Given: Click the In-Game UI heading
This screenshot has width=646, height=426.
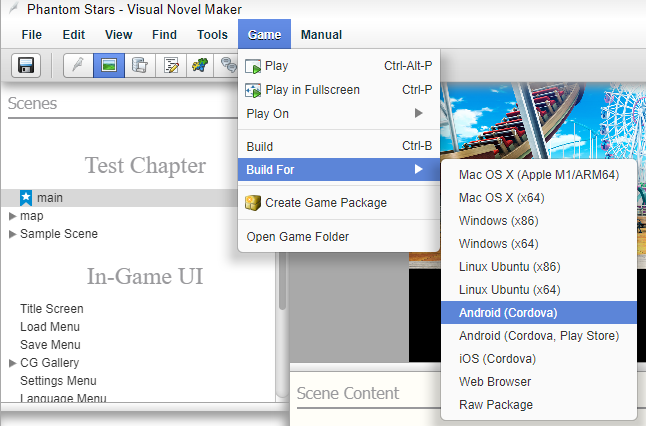Looking at the screenshot, I should pos(145,276).
